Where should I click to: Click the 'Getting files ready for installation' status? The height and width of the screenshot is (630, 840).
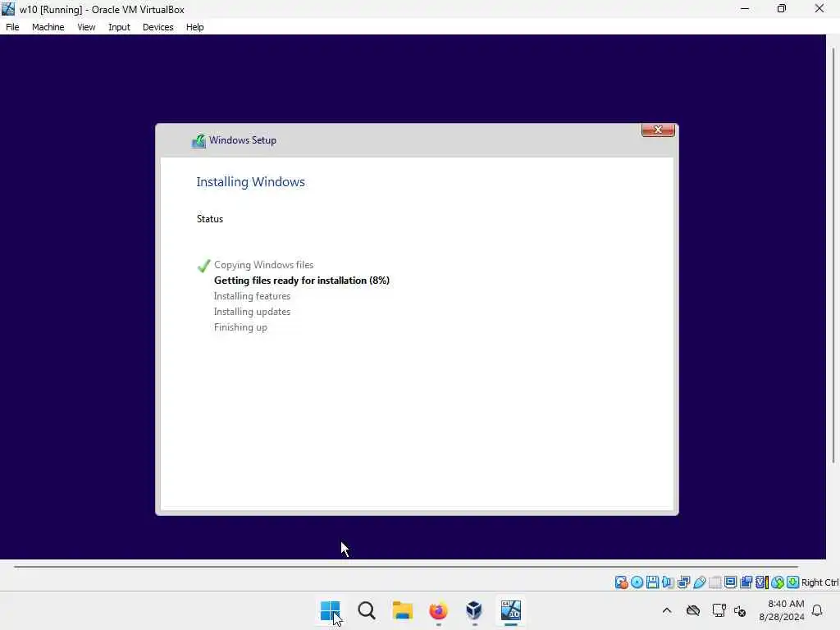point(302,281)
